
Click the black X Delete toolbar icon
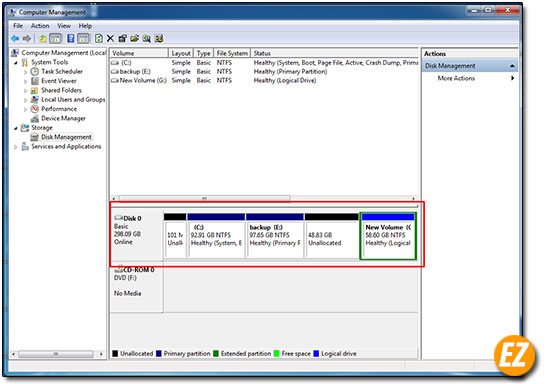pos(110,39)
